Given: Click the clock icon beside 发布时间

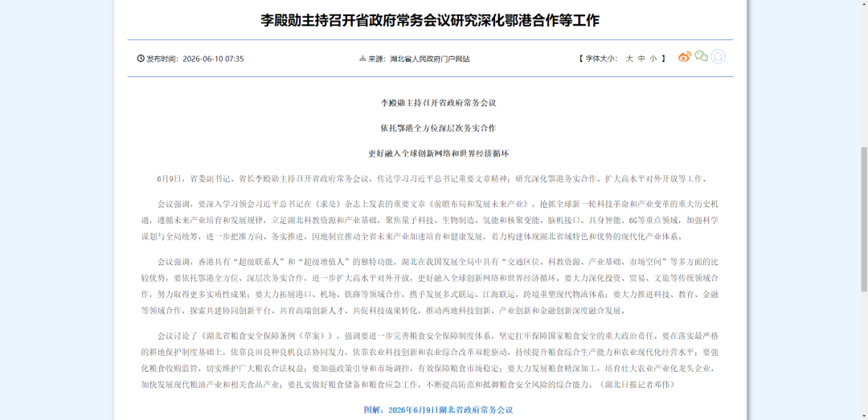Looking at the screenshot, I should point(141,59).
